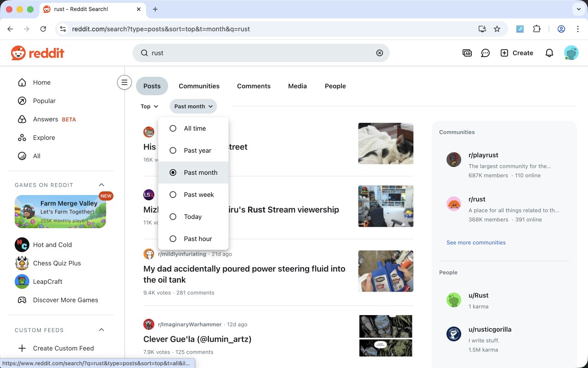This screenshot has width=588, height=368.
Task: Open the stream room thumbnail
Action: (x=386, y=206)
